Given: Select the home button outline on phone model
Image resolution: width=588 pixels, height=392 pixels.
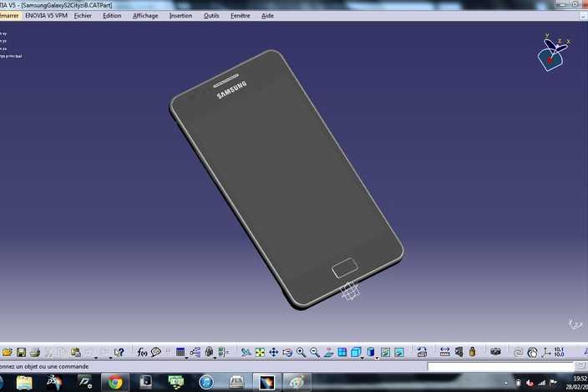Looking at the screenshot, I should click(345, 267).
